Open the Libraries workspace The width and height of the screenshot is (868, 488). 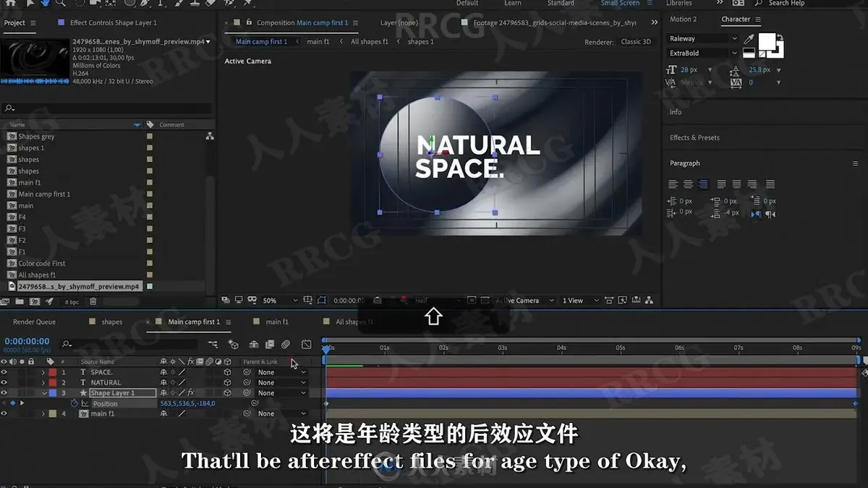click(x=678, y=3)
